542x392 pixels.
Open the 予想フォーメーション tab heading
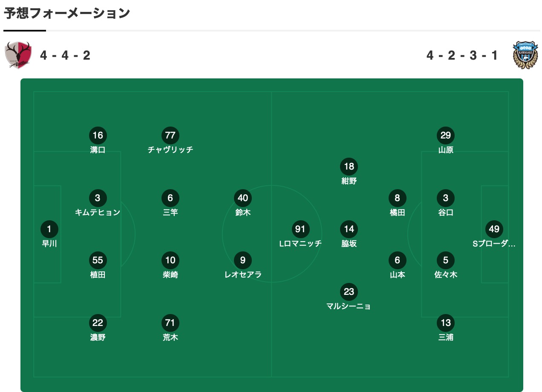click(x=67, y=14)
